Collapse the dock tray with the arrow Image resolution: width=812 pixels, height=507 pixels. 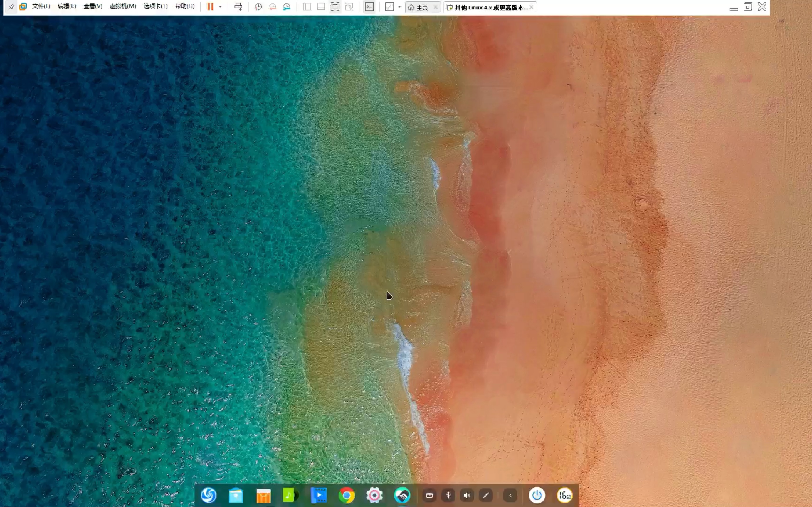coord(510,495)
